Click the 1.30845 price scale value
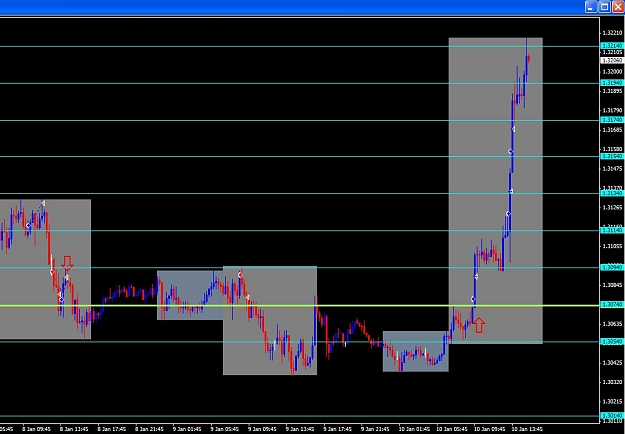The image size is (625, 434). click(613, 285)
